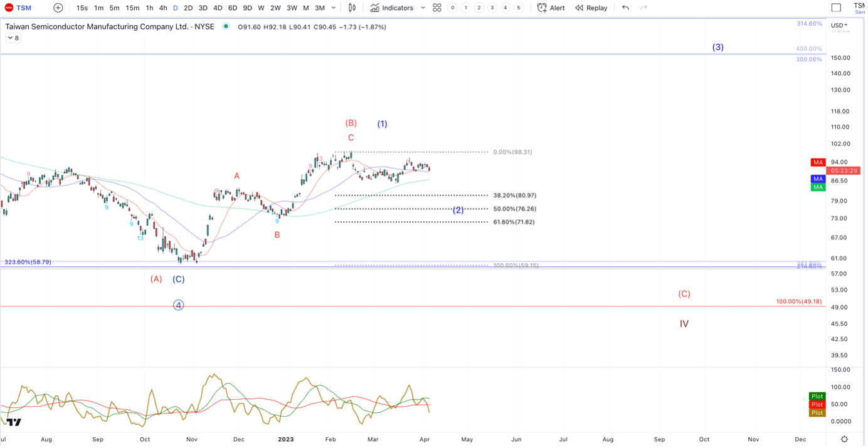Open the candlestick chart type icon
Screen dimensions: 868x448
tap(352, 8)
